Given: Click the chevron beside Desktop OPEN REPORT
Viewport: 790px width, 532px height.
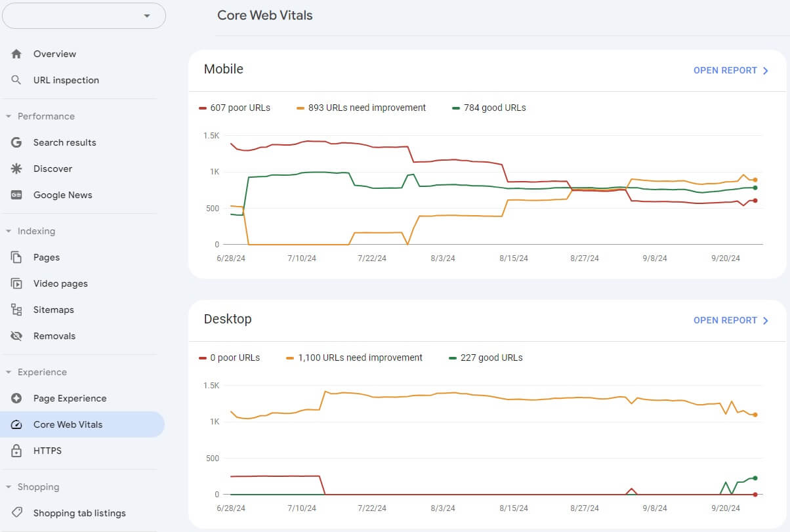Looking at the screenshot, I should (765, 320).
